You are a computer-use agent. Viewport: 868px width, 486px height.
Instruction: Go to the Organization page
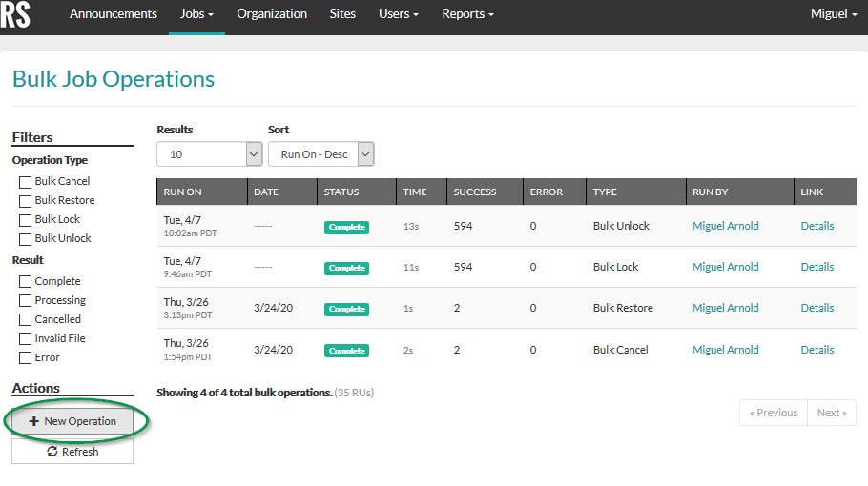(272, 14)
